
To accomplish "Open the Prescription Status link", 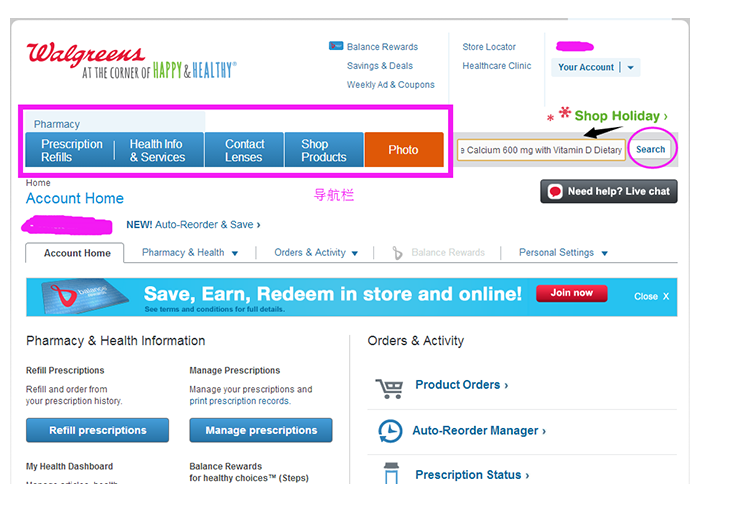I will coord(472,475).
